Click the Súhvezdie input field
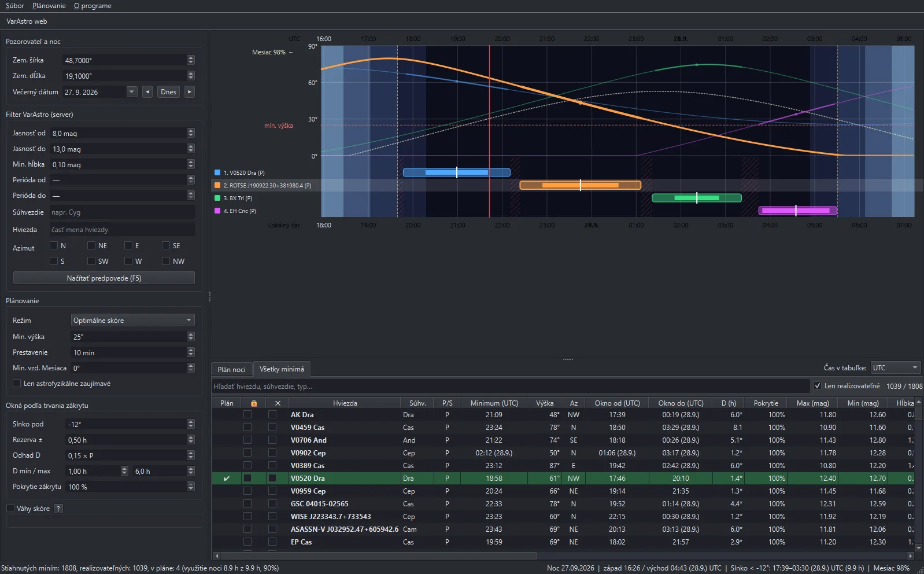The width and height of the screenshot is (924, 574). pos(122,212)
